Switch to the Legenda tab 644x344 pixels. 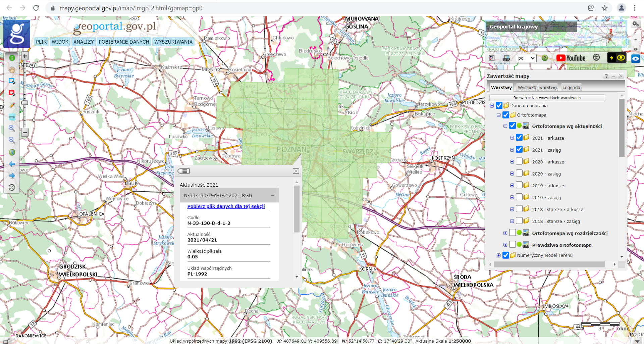coord(571,88)
